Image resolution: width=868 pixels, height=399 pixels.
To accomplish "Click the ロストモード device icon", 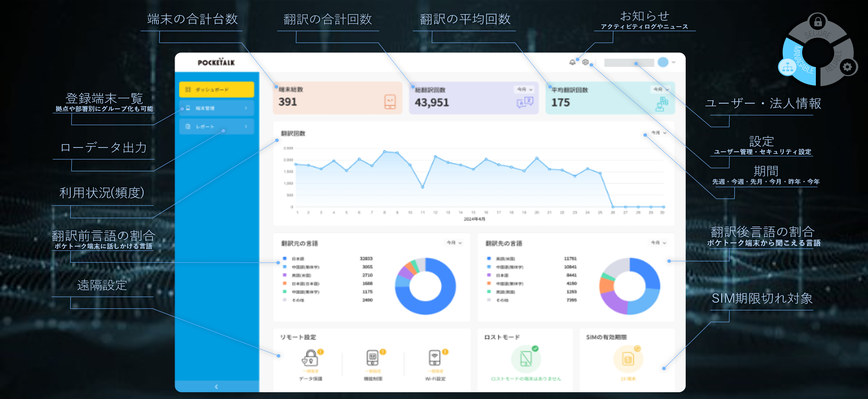I will click(x=526, y=359).
